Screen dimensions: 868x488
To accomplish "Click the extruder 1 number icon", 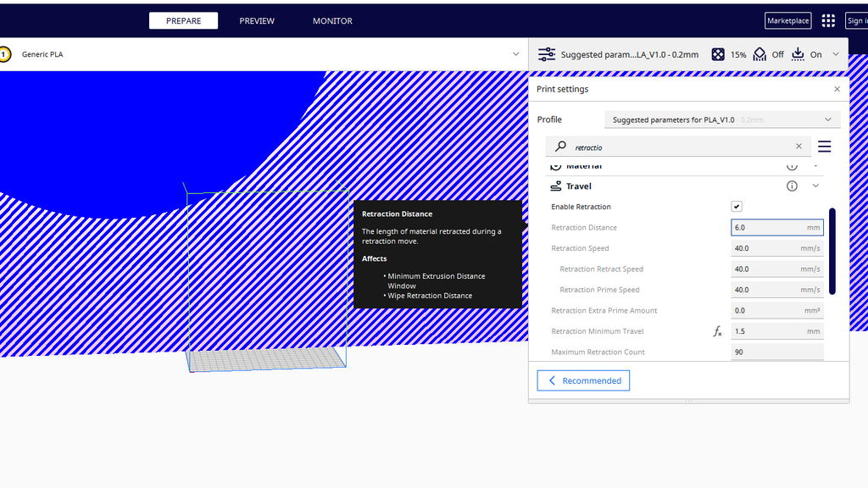I will 4,54.
